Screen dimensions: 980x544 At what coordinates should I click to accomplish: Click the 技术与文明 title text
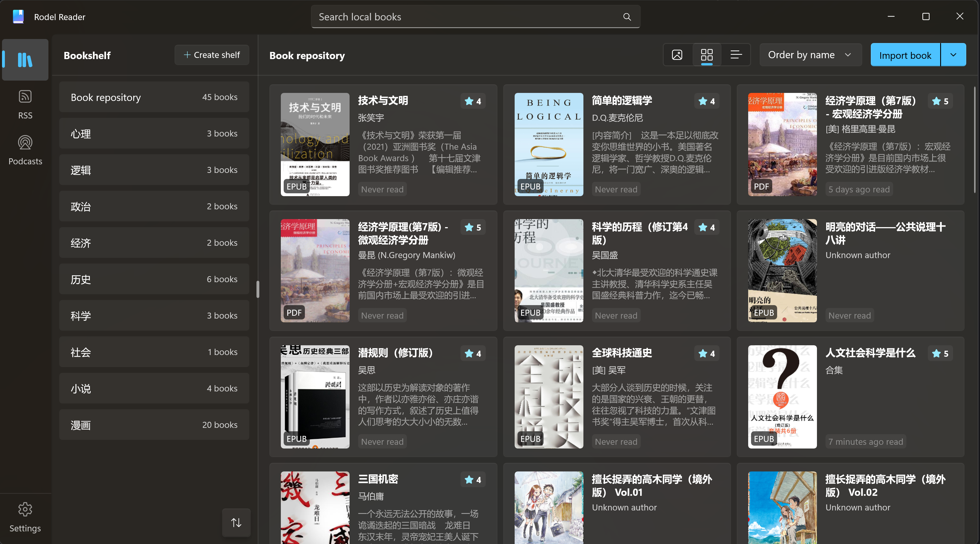point(383,100)
